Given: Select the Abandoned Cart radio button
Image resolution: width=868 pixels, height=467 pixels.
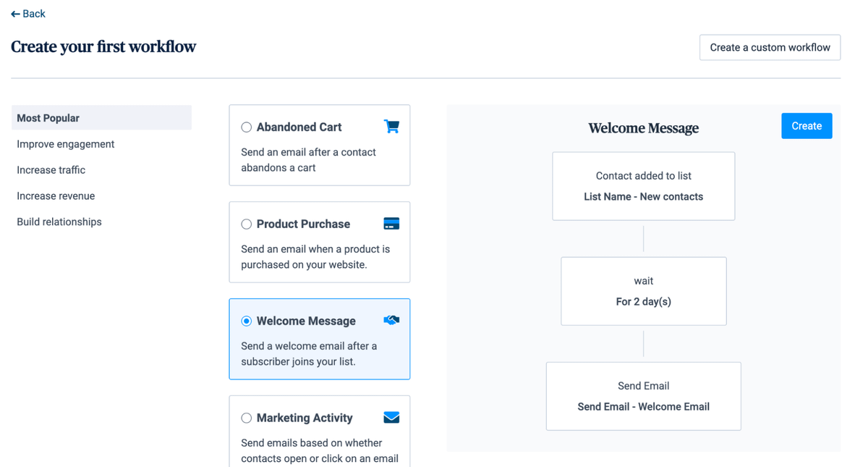Looking at the screenshot, I should (247, 127).
